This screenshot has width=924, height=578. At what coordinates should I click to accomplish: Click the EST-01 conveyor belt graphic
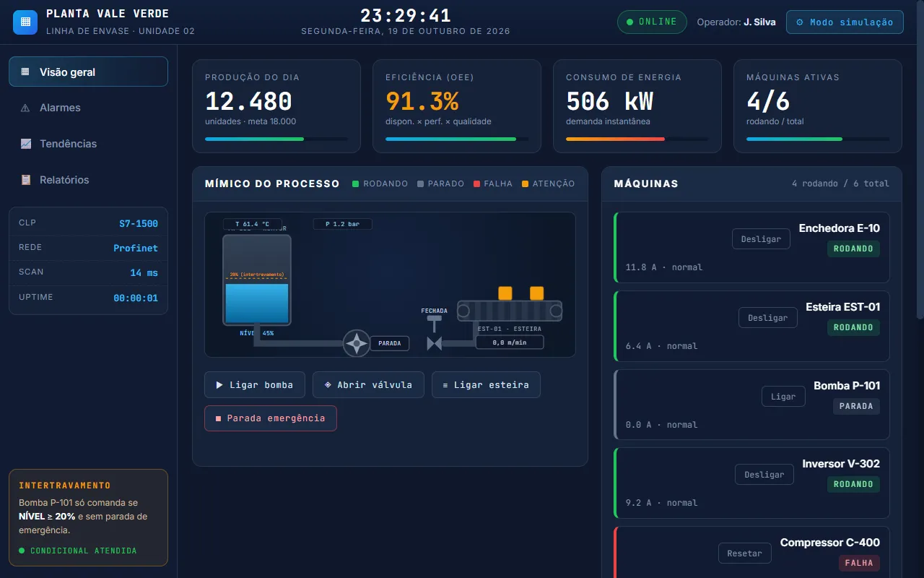[x=510, y=311]
